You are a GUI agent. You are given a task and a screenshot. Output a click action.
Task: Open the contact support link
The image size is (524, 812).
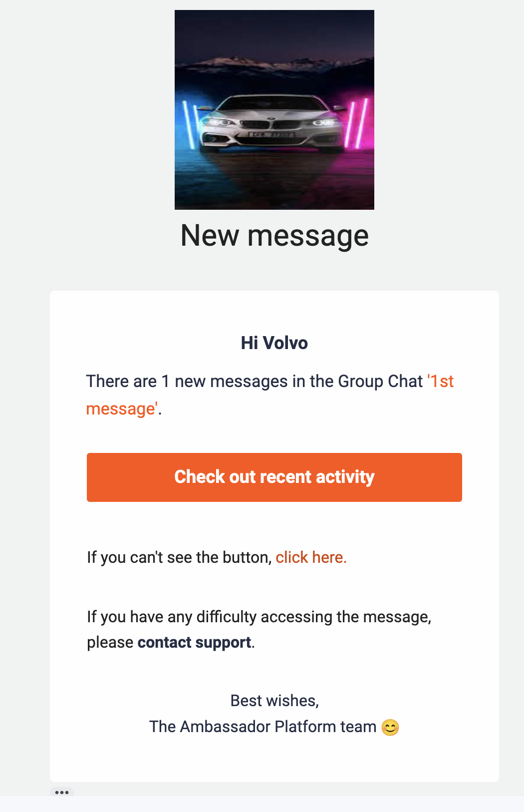[x=194, y=642]
